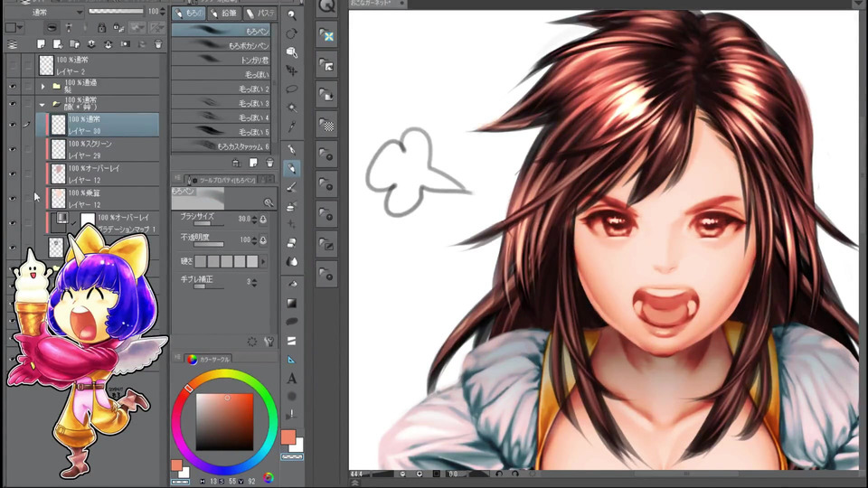The image size is (868, 488).
Task: Select the Text tool
Action: (292, 379)
